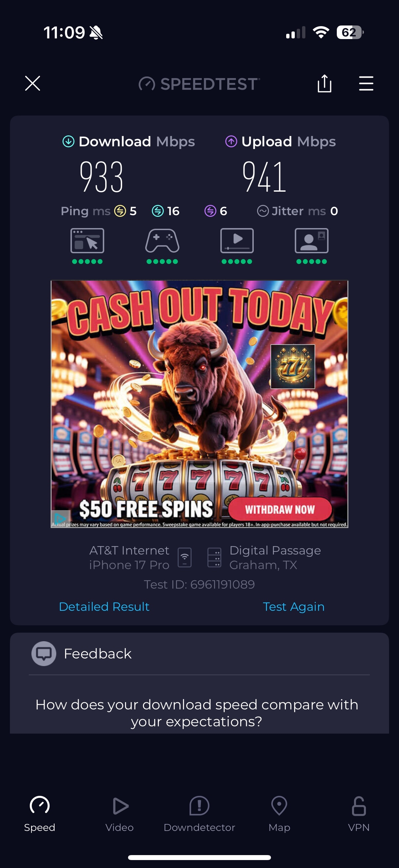Tap Test Again
The width and height of the screenshot is (399, 868).
(x=293, y=606)
